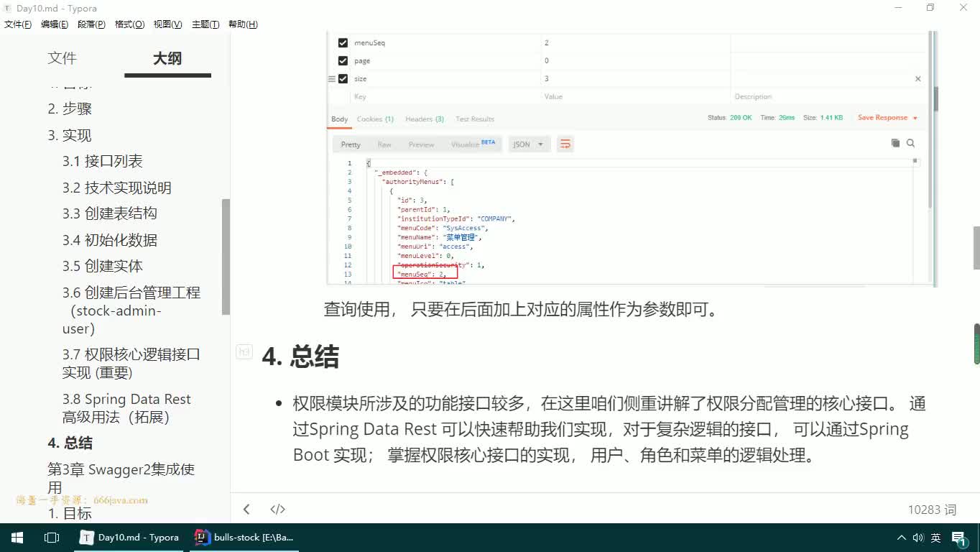The width and height of the screenshot is (980, 552).
Task: Click the Visualize BETA button
Action: point(473,144)
